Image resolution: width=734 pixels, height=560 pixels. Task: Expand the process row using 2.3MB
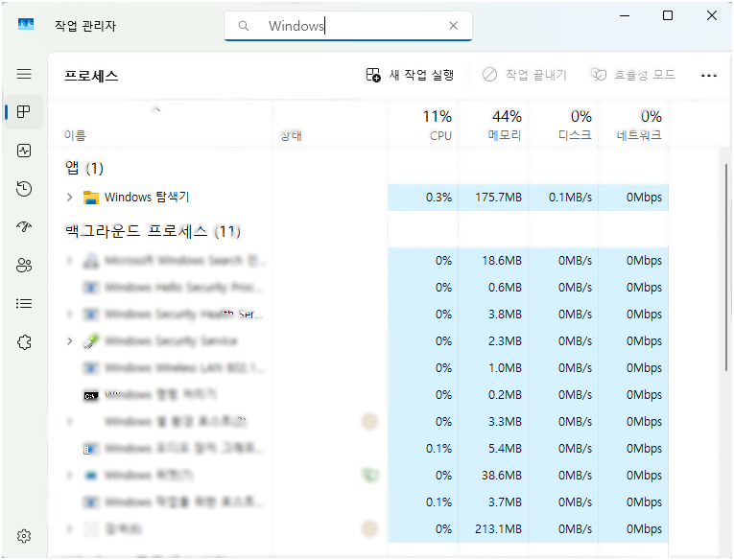click(69, 341)
